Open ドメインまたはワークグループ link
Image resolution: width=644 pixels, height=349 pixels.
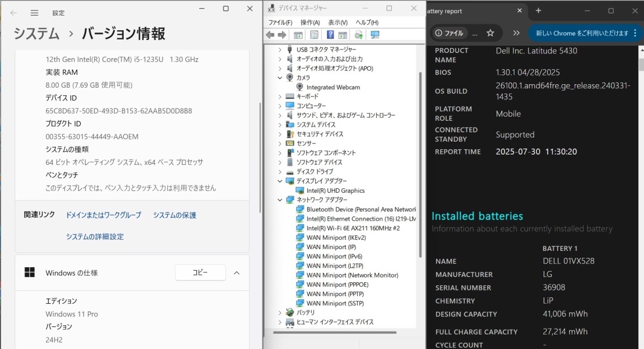pos(103,215)
